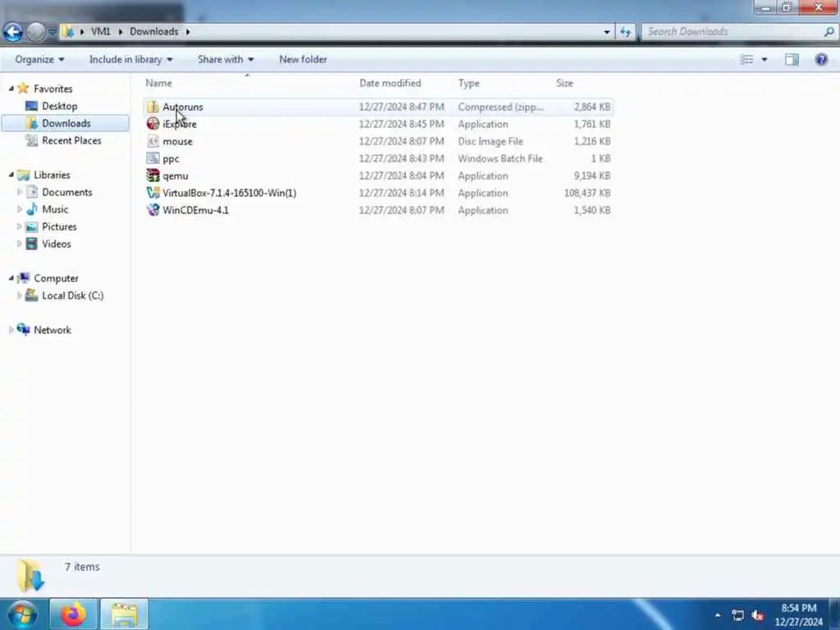Show the preview pane
The height and width of the screenshot is (630, 840).
pos(792,59)
